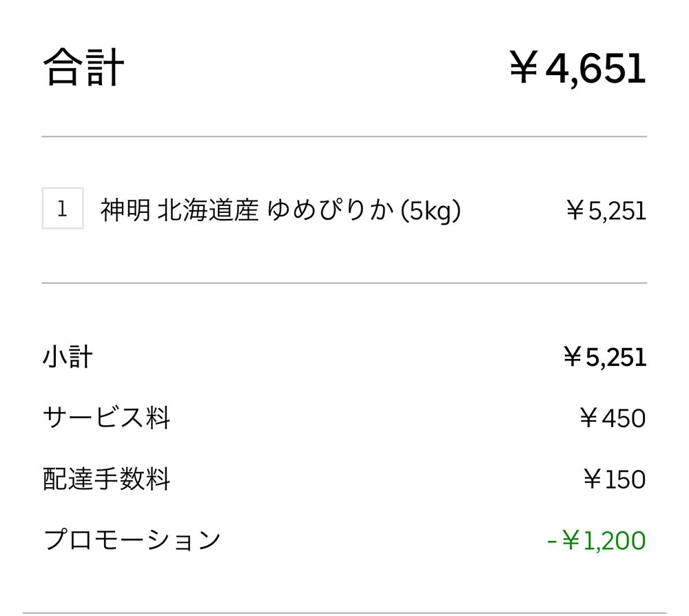Click the ゆめぴりか variety name
Image resolution: width=689 pixels, height=616 pixels.
pyautogui.click(x=330, y=210)
